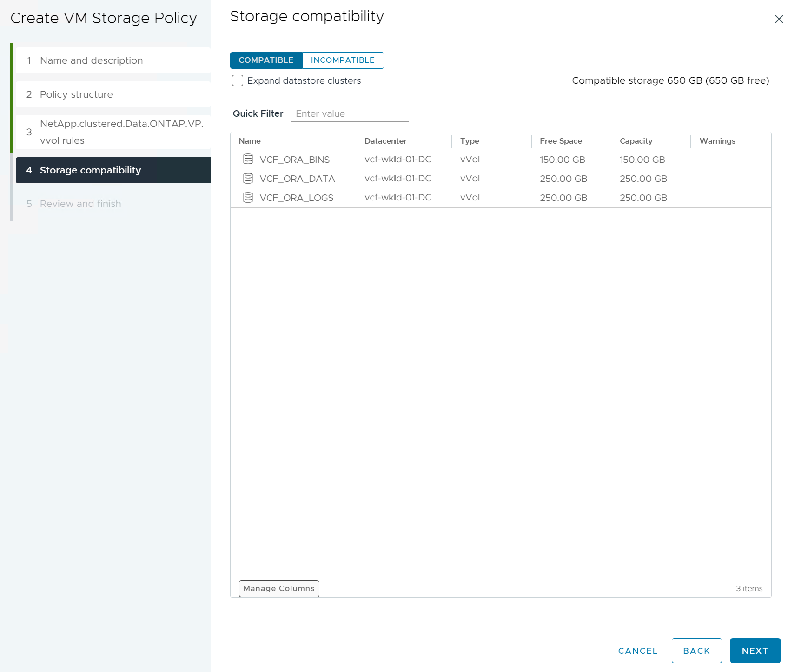Close the storage policy dialog
The image size is (788, 672).
pyautogui.click(x=779, y=19)
